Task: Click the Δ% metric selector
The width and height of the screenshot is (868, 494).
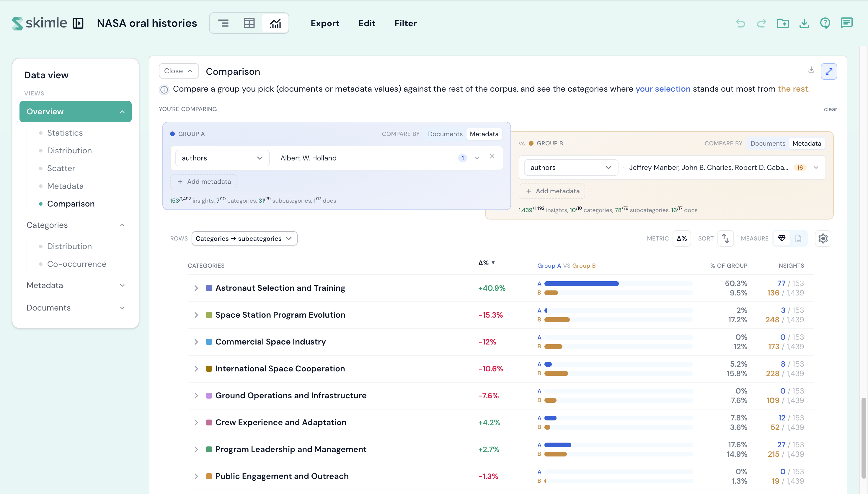Action: pos(682,238)
